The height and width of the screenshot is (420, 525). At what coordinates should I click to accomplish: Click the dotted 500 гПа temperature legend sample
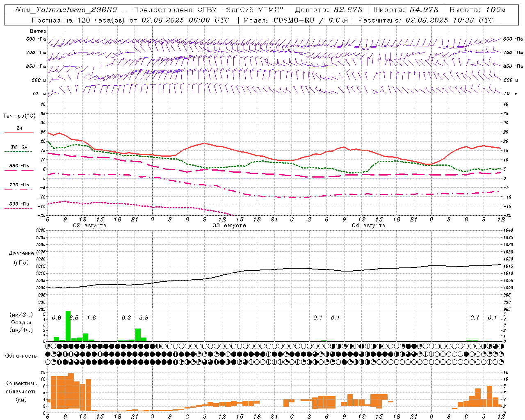18,209
